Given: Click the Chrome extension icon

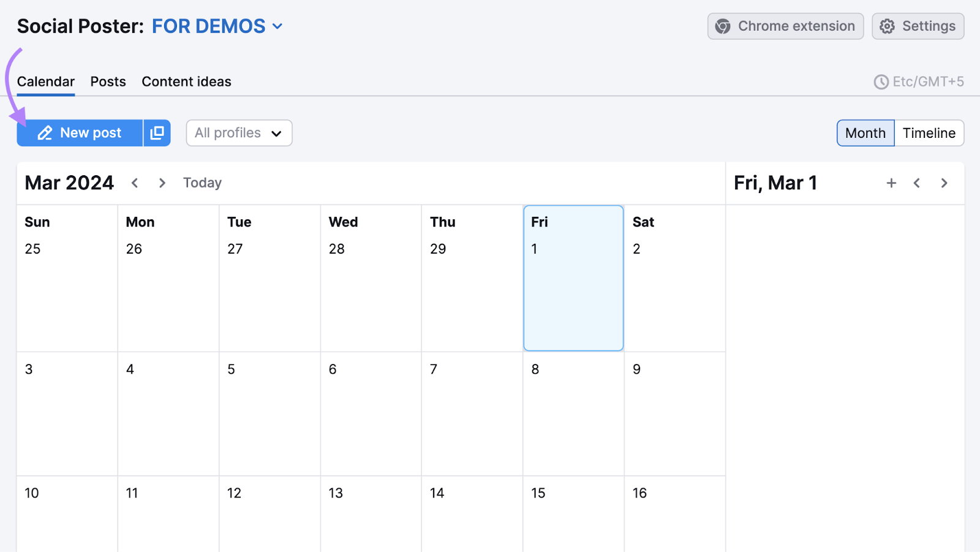Looking at the screenshot, I should (x=723, y=26).
